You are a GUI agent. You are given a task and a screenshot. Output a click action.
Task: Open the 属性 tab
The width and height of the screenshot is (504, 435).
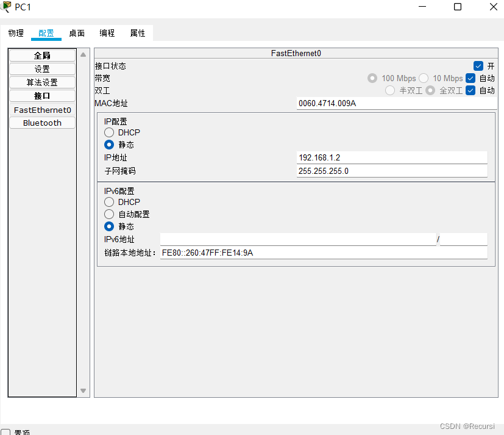(x=138, y=33)
